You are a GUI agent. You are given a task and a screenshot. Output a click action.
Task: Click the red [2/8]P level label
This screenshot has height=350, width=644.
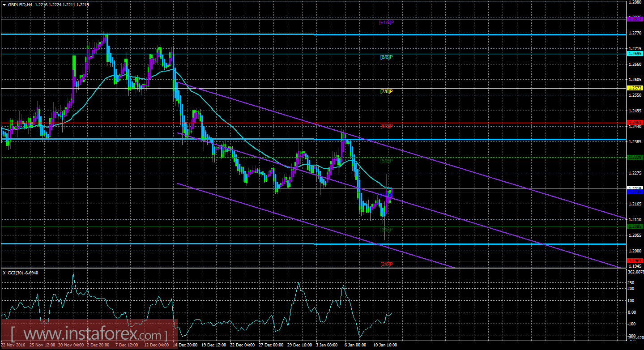[386, 264]
